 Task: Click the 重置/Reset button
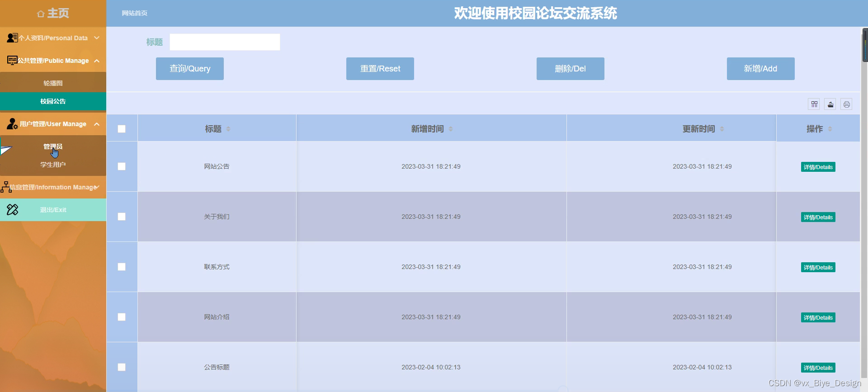click(x=380, y=69)
